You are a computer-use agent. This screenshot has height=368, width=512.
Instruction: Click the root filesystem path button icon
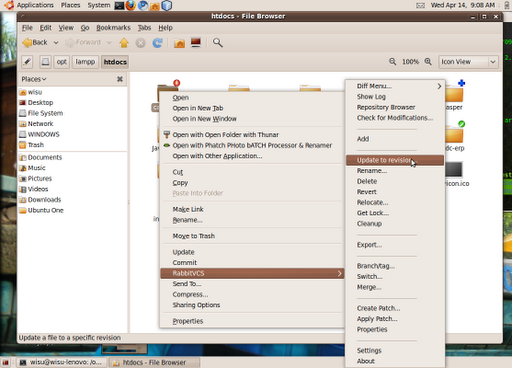point(45,62)
